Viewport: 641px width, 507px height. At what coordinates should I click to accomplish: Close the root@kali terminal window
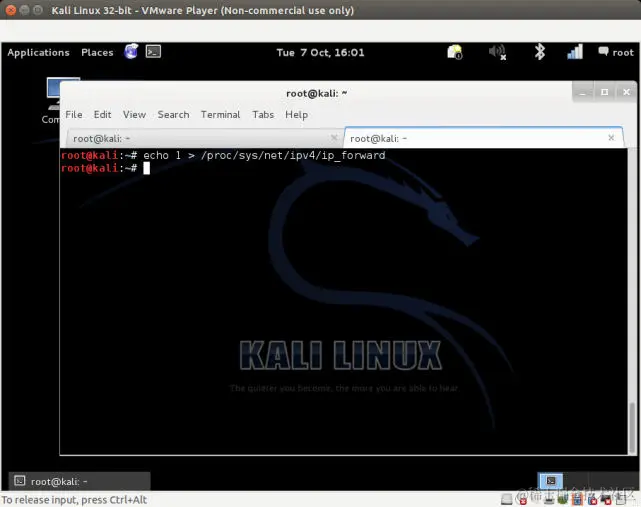(x=626, y=92)
